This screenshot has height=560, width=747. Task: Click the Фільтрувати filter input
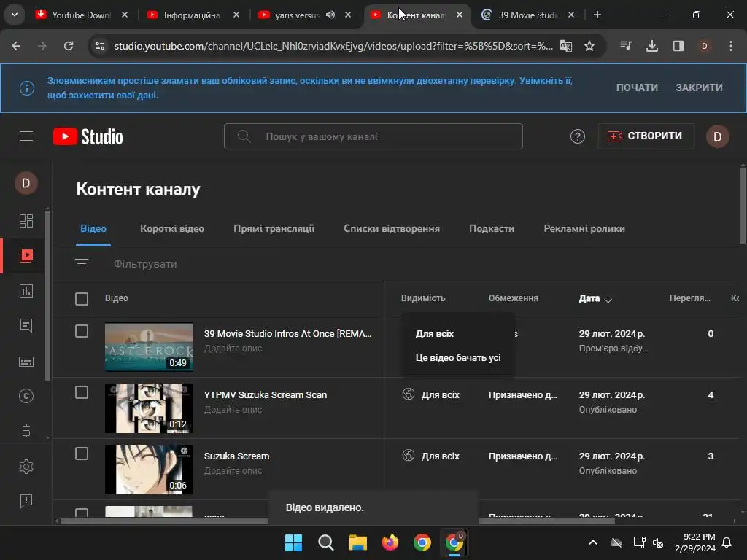145,264
